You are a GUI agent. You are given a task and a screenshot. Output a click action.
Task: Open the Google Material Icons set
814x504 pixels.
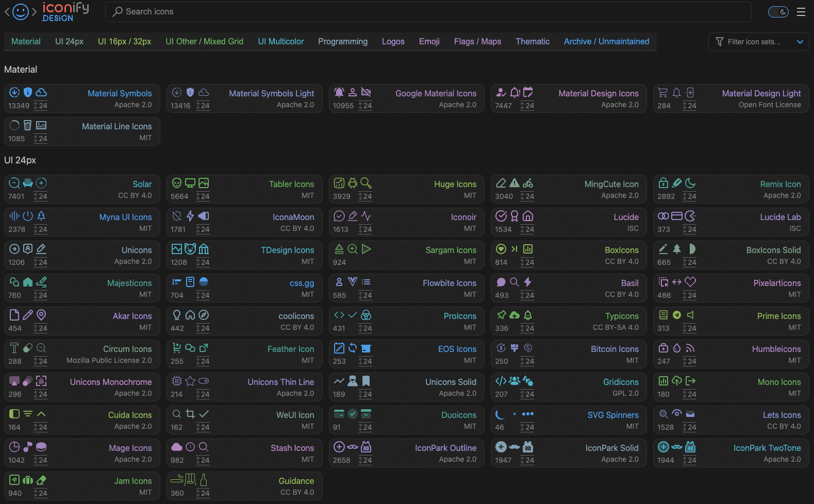407,98
